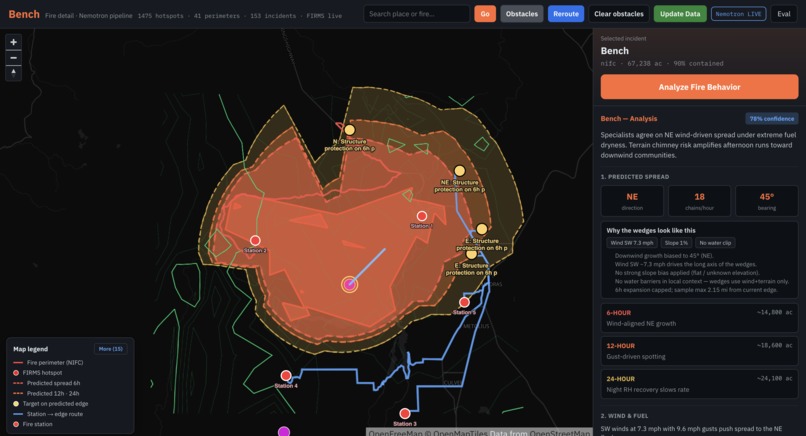Zoom out on the map
Screen dimensions: 806x436
tap(13, 58)
